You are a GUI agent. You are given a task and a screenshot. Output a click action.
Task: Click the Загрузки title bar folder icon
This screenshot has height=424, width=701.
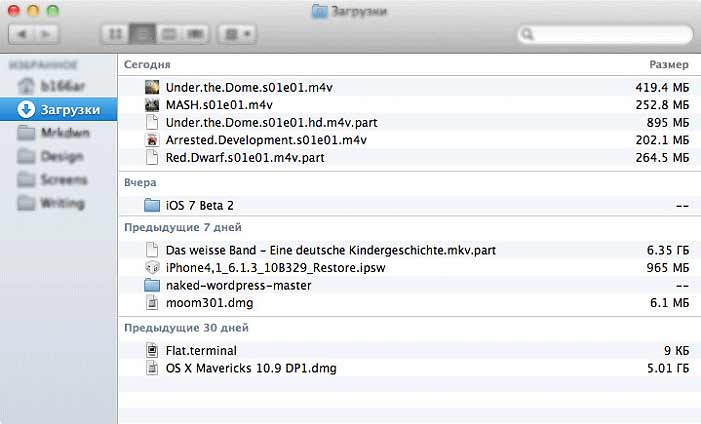320,11
